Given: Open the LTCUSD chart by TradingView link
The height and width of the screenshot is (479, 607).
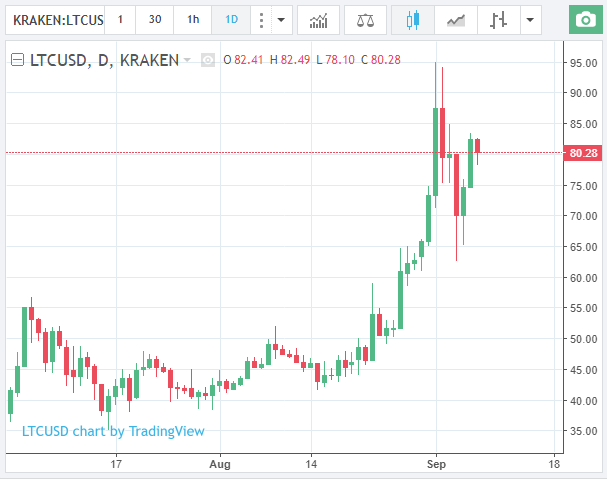Looking at the screenshot, I should click(113, 431).
